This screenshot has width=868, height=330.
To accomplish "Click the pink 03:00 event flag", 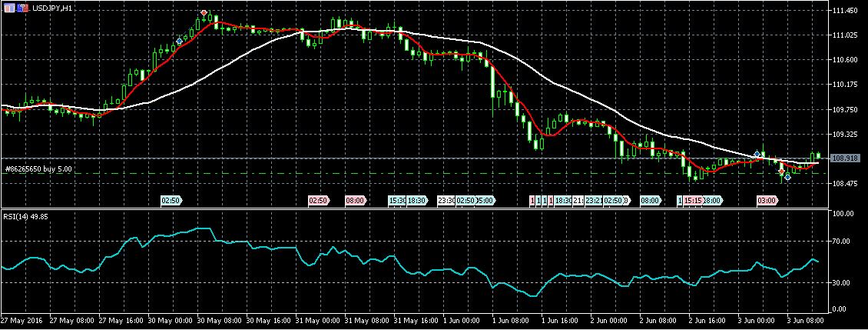I will (x=766, y=200).
